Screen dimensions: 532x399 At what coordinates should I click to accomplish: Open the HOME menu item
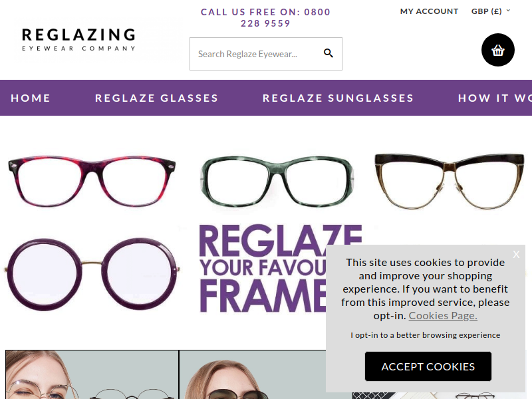pyautogui.click(x=31, y=98)
